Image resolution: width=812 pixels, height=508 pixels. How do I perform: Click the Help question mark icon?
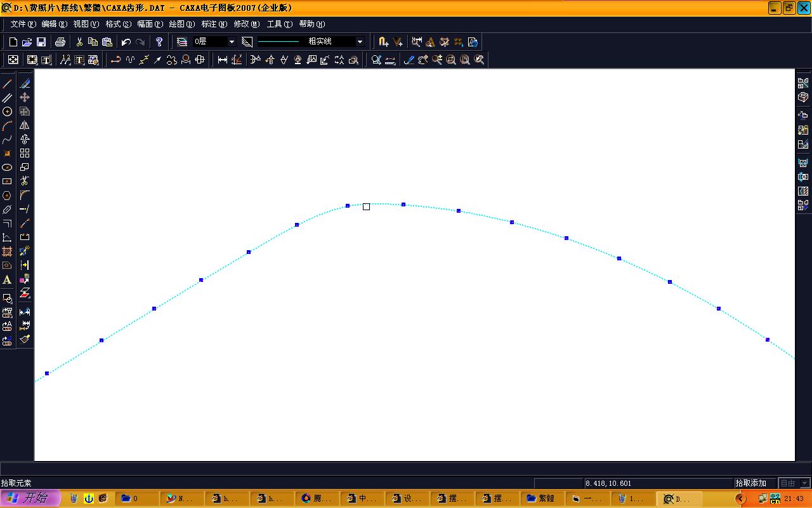[159, 42]
